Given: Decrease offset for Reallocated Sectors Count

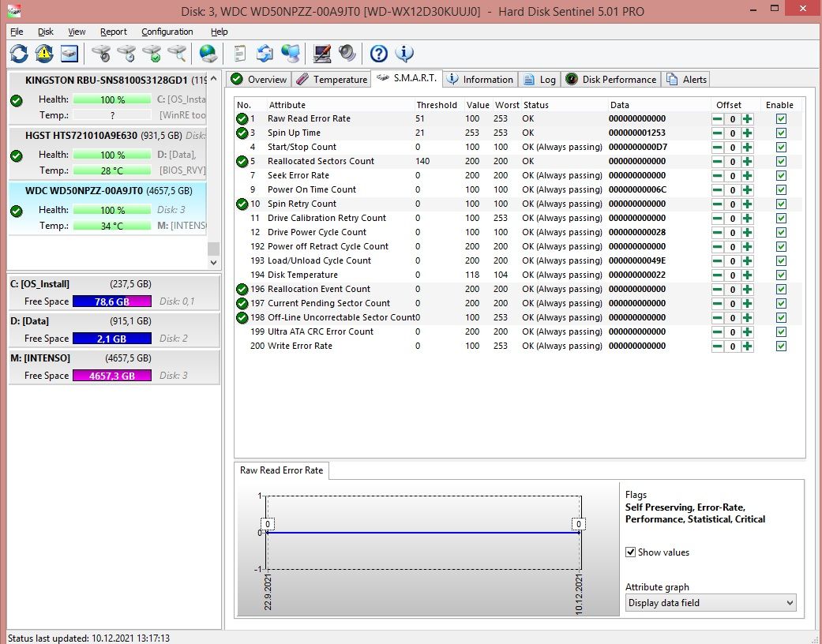Looking at the screenshot, I should pyautogui.click(x=717, y=161).
